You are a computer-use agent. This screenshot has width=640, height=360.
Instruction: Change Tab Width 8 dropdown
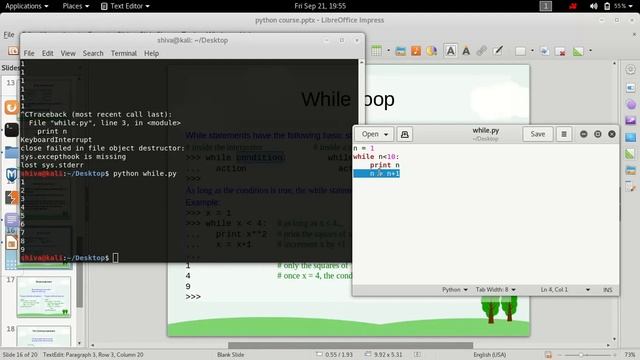click(x=496, y=289)
